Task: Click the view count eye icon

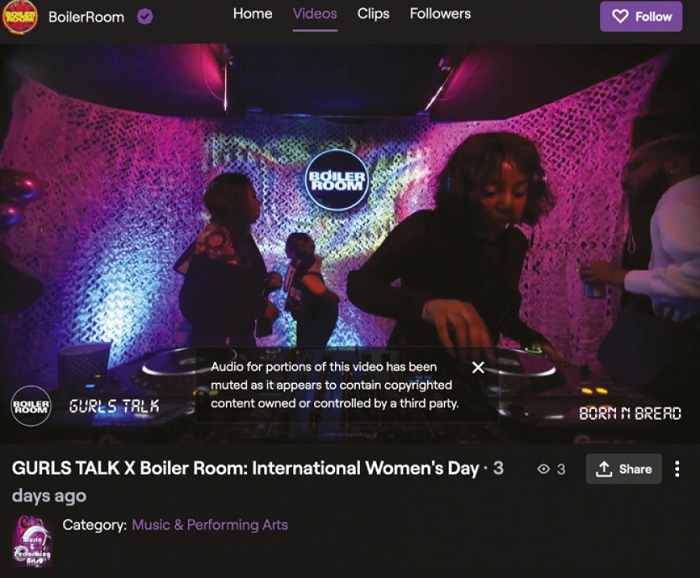Action: [x=543, y=469]
